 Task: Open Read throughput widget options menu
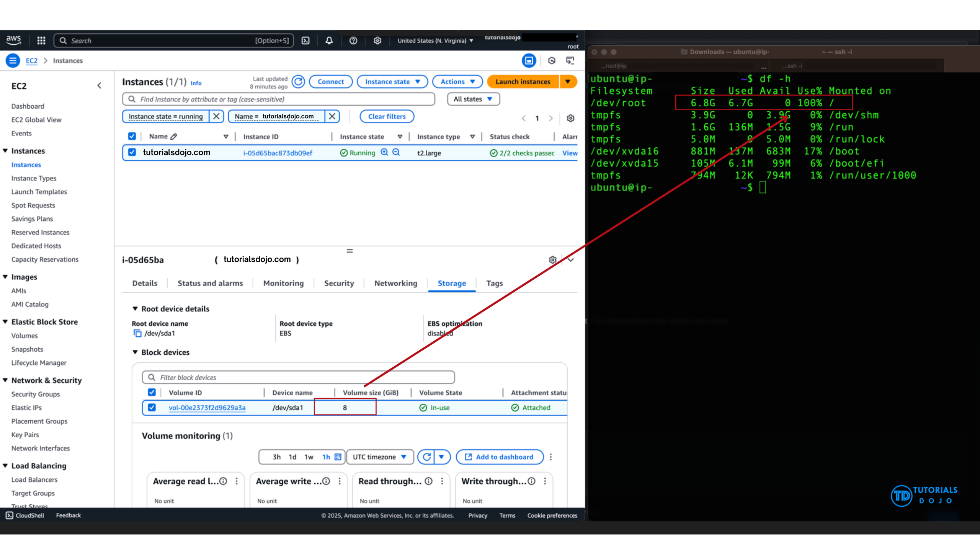[442, 481]
